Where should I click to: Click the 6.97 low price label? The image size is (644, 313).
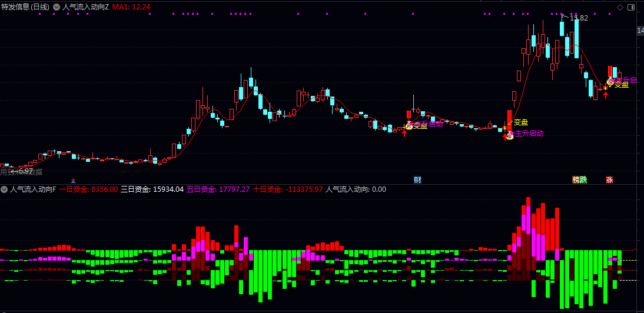[x=25, y=171]
